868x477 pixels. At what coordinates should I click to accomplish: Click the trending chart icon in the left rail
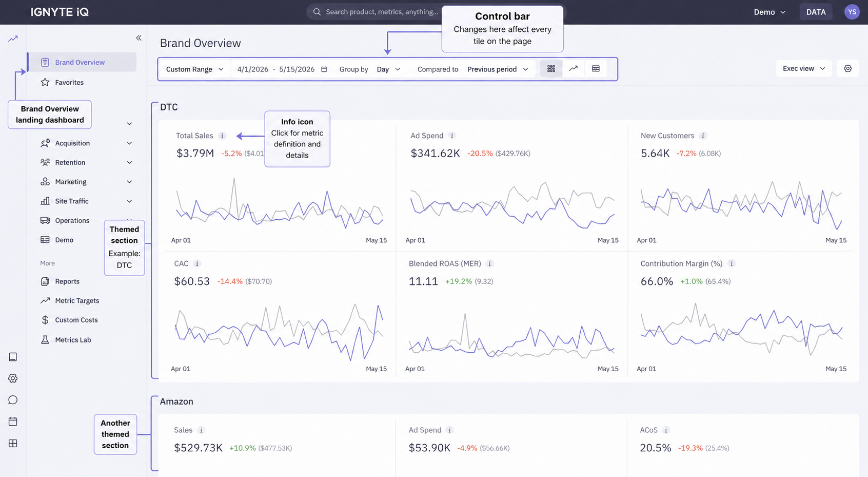pos(13,39)
